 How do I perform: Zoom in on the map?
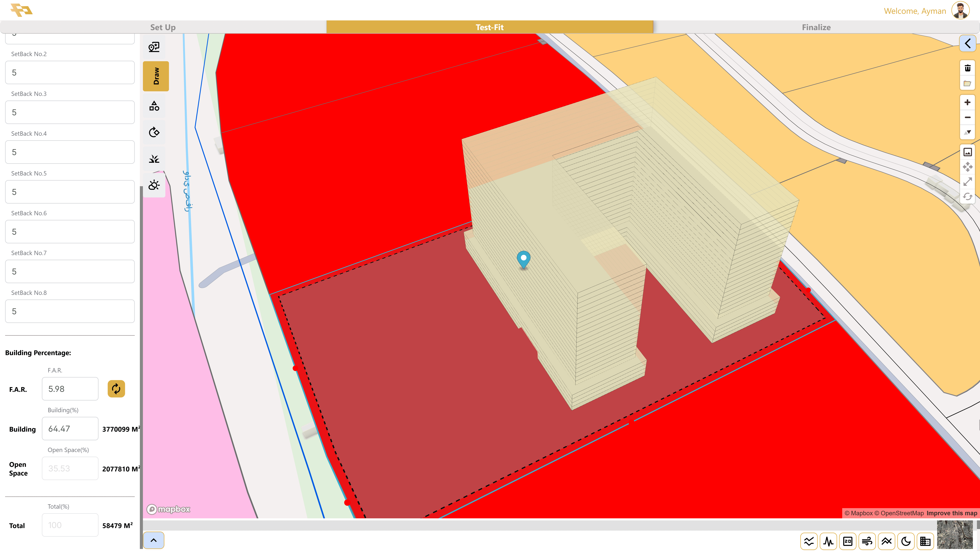click(967, 102)
